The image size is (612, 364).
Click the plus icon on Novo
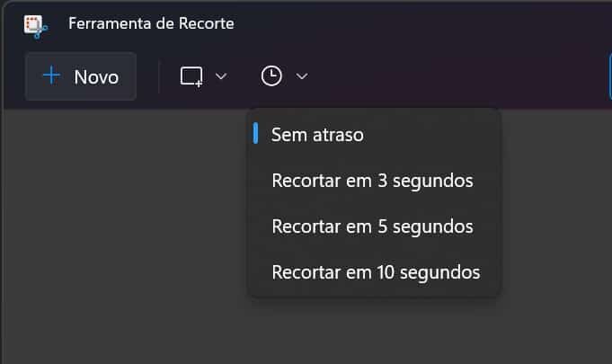(52, 76)
